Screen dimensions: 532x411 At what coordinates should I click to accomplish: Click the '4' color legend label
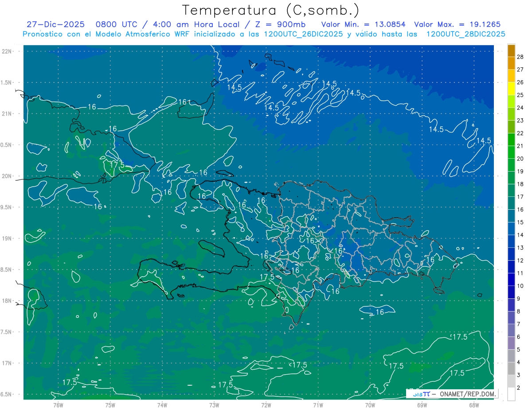coord(519,363)
